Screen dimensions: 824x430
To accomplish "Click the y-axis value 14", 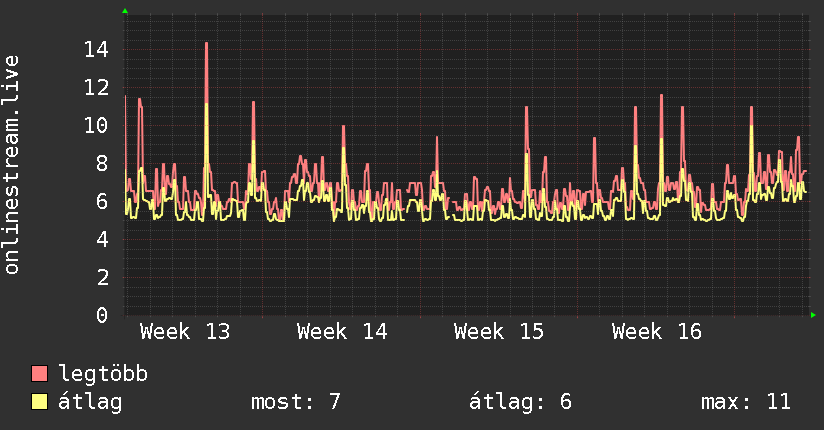I will point(96,50).
